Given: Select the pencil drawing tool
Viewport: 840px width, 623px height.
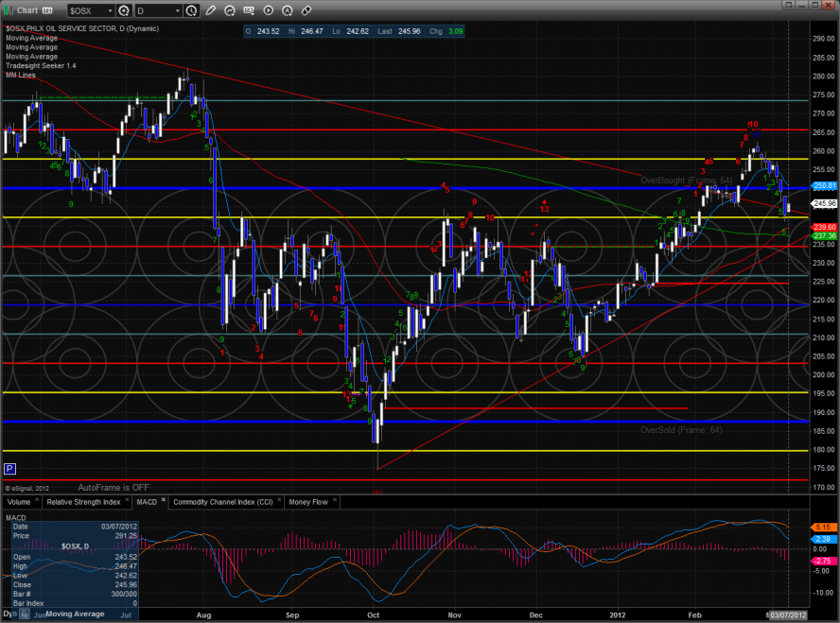Looking at the screenshot, I should coord(210,10).
